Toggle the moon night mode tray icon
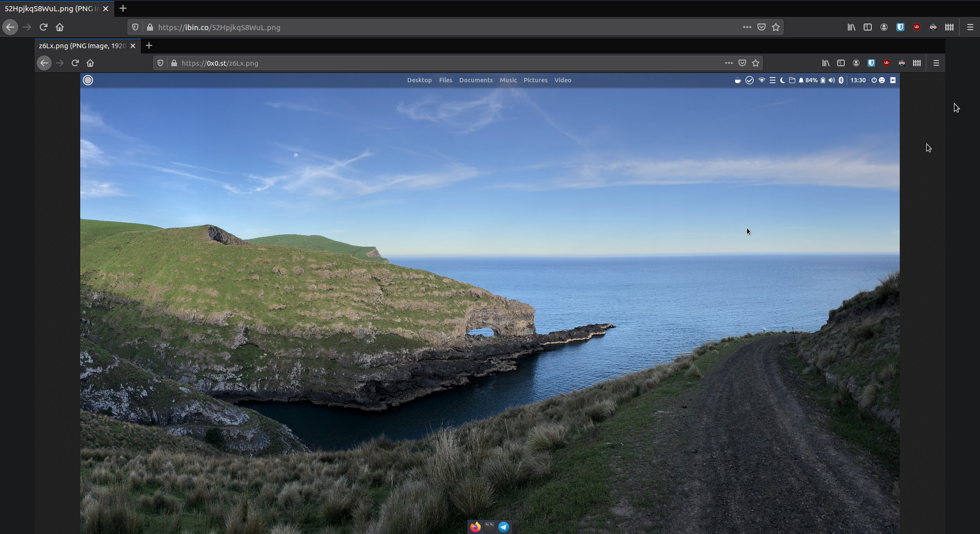 [x=782, y=80]
